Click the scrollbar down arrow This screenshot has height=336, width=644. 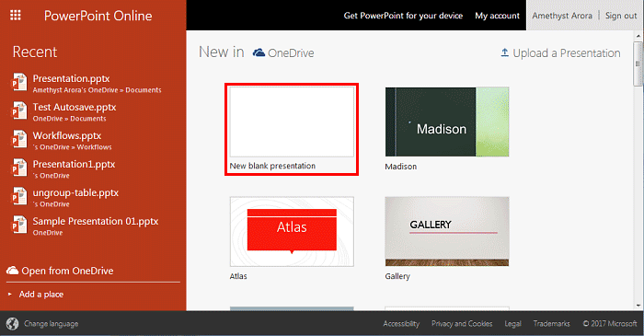(x=638, y=306)
